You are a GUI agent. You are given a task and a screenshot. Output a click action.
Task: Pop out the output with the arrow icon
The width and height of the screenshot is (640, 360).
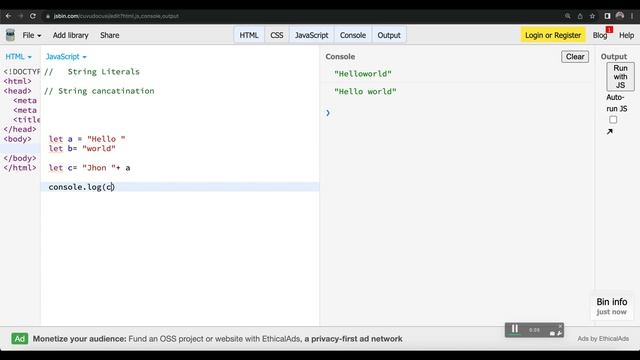[610, 131]
